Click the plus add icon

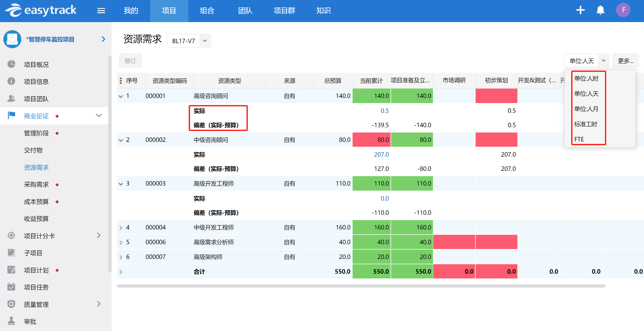(580, 10)
